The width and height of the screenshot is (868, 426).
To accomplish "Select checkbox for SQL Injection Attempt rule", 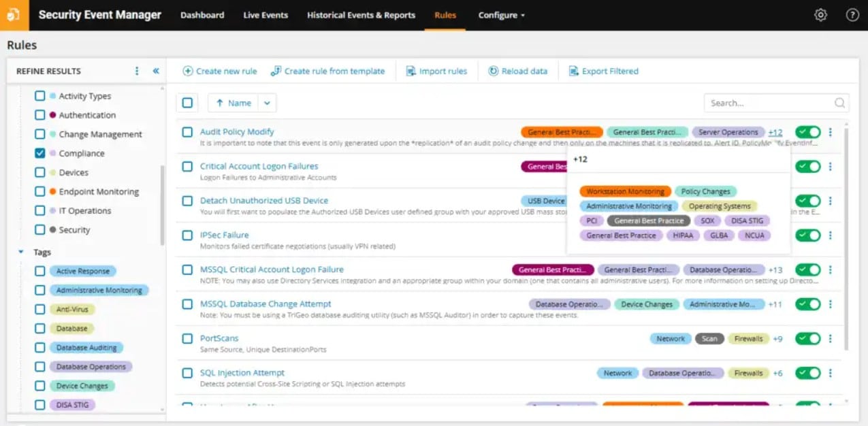I will click(187, 373).
